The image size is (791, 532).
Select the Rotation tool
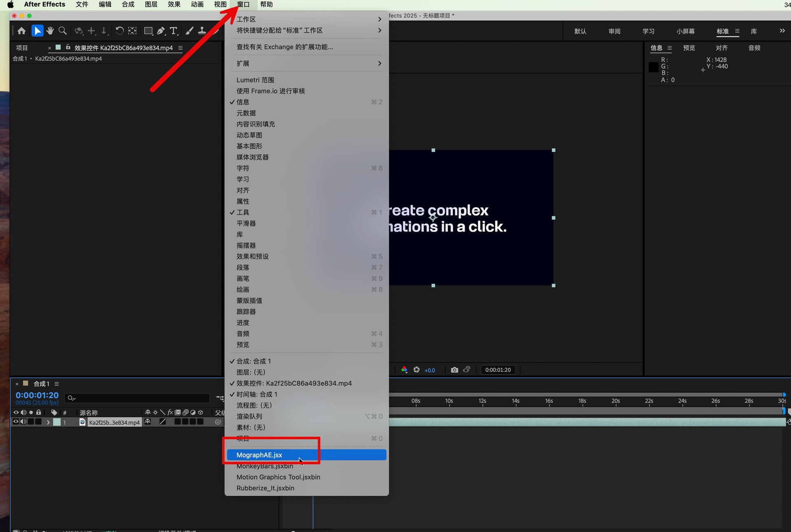(119, 31)
